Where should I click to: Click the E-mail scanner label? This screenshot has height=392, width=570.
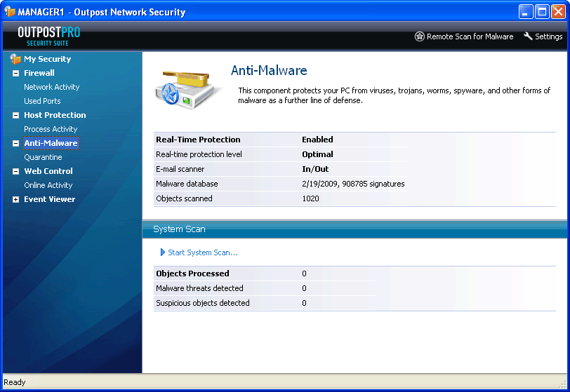[x=180, y=169]
